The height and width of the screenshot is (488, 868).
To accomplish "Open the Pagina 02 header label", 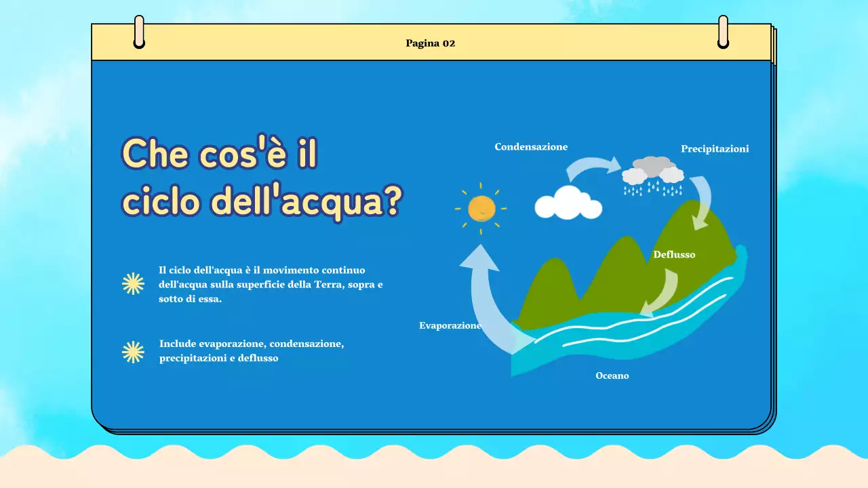I will tap(431, 43).
